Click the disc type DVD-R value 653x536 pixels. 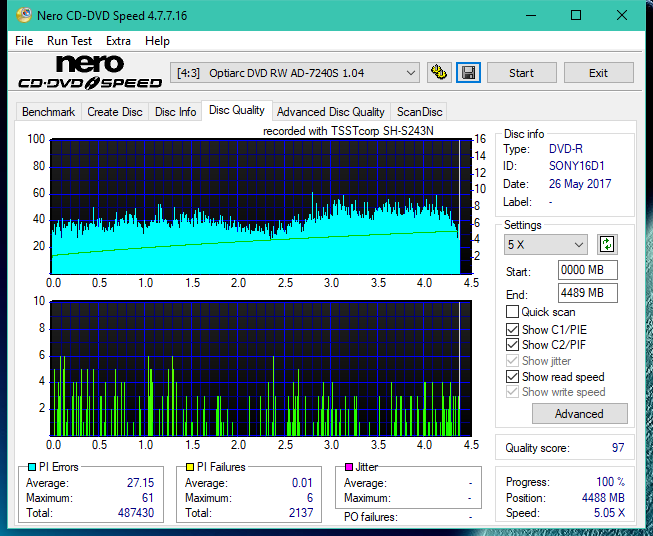[566, 149]
